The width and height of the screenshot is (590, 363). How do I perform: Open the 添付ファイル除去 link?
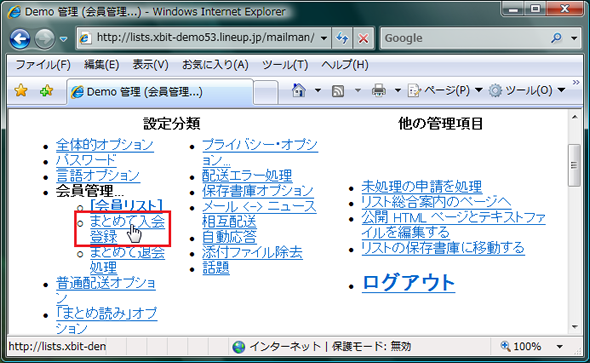(252, 252)
